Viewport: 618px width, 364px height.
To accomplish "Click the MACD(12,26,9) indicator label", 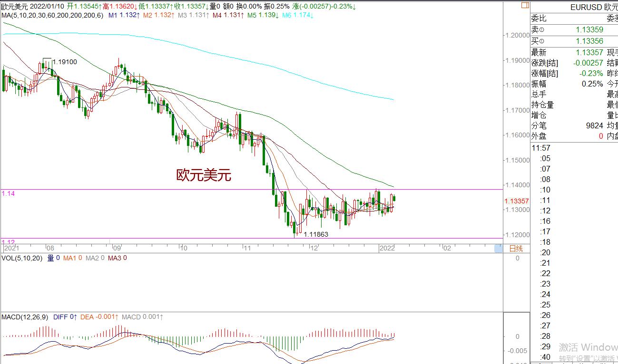I will pyautogui.click(x=25, y=317).
